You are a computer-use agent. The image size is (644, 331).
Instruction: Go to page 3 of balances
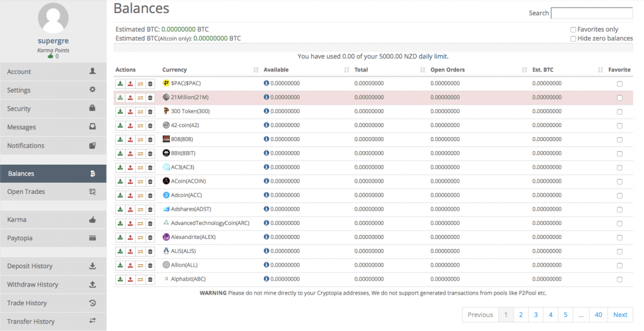coord(536,315)
